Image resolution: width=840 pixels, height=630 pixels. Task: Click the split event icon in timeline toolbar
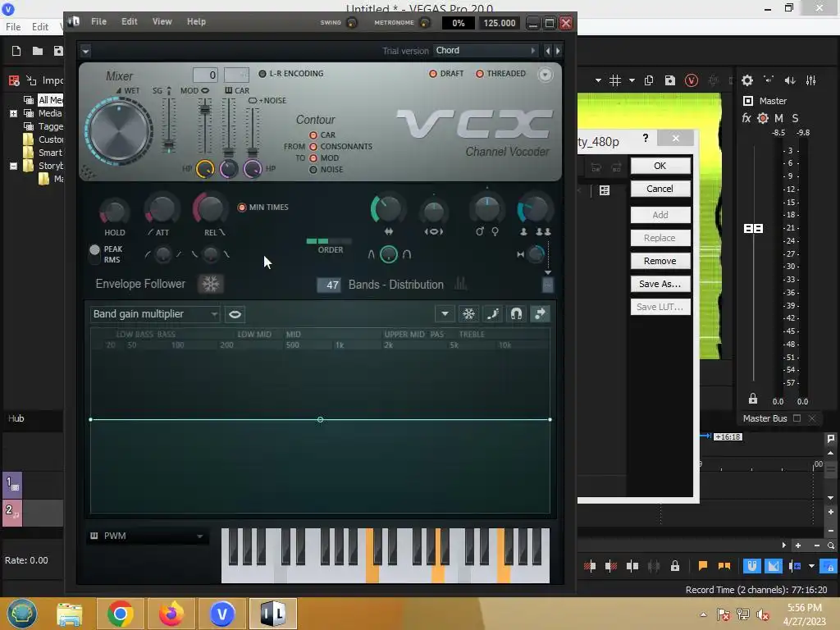pos(632,566)
